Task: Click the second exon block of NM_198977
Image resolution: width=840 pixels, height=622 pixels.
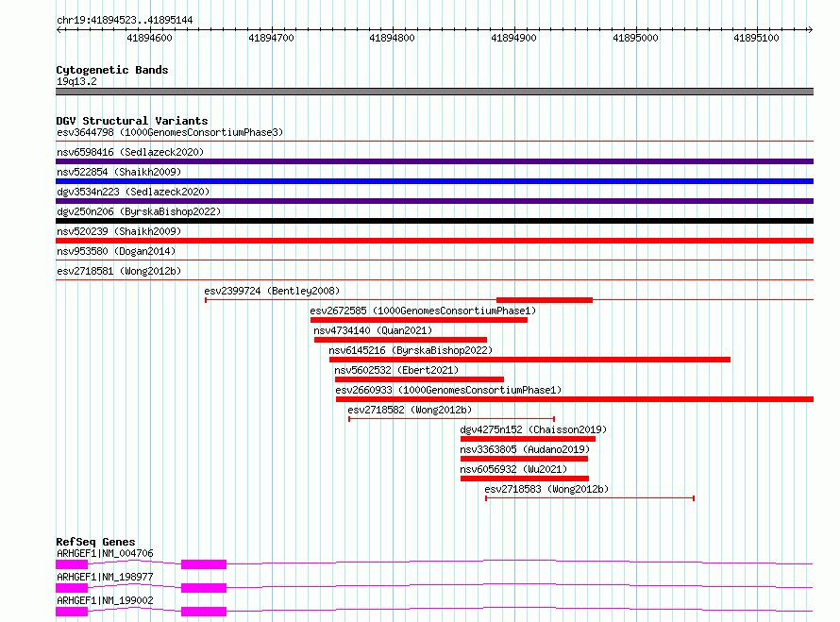Action: point(204,588)
